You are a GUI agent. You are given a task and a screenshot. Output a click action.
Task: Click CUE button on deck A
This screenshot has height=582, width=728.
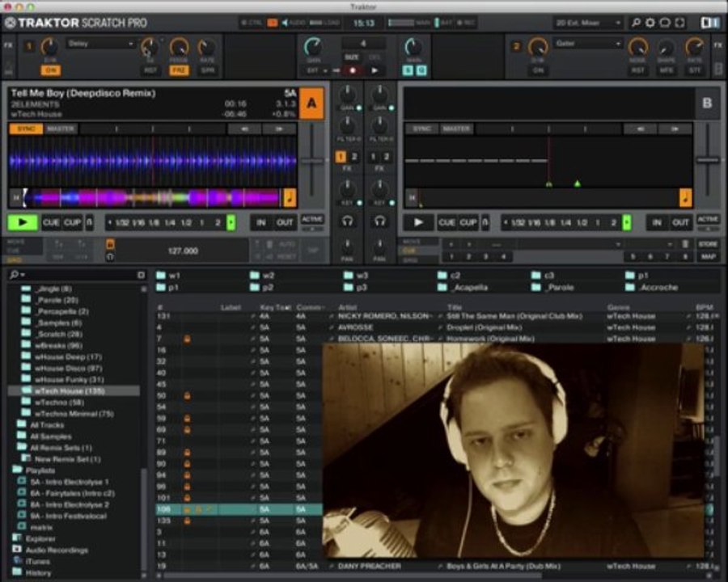click(51, 222)
